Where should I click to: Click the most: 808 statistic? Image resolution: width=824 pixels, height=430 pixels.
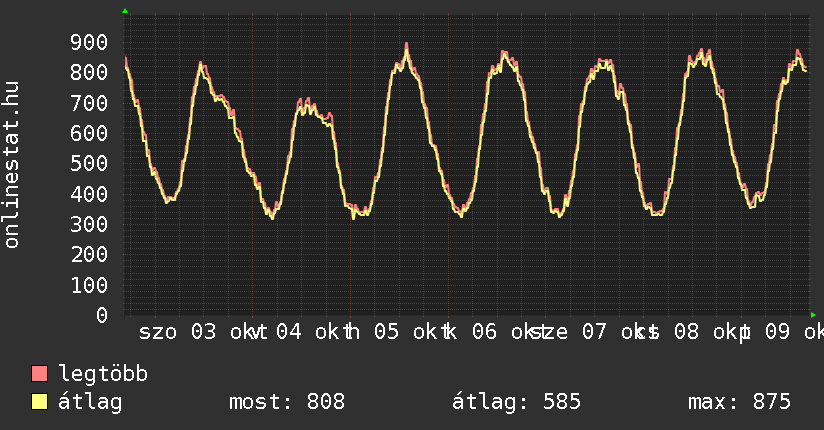click(287, 402)
